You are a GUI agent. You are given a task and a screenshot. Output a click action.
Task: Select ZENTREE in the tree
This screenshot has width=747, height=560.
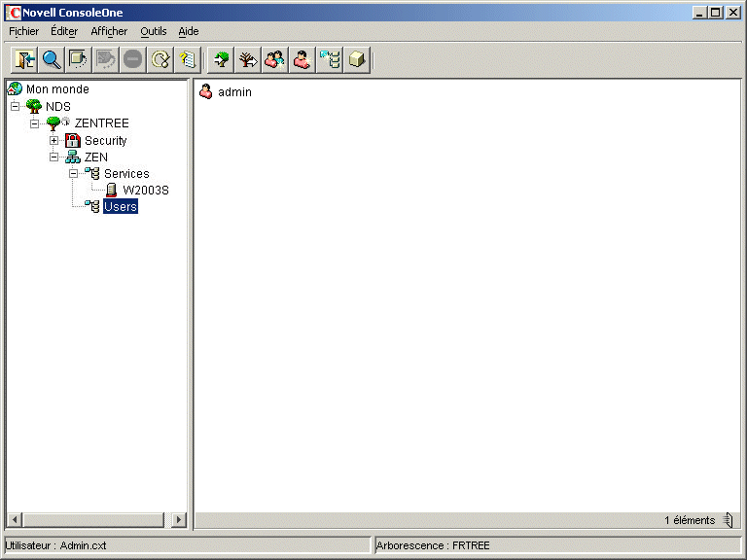pos(102,123)
